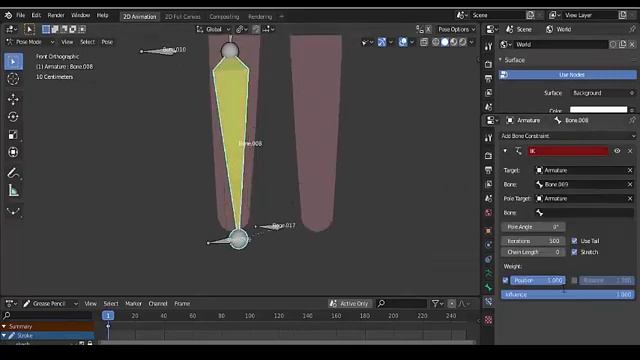Viewport: 640px width, 360px height.
Task: Click the Blender logo icon
Action: [x=8, y=16]
